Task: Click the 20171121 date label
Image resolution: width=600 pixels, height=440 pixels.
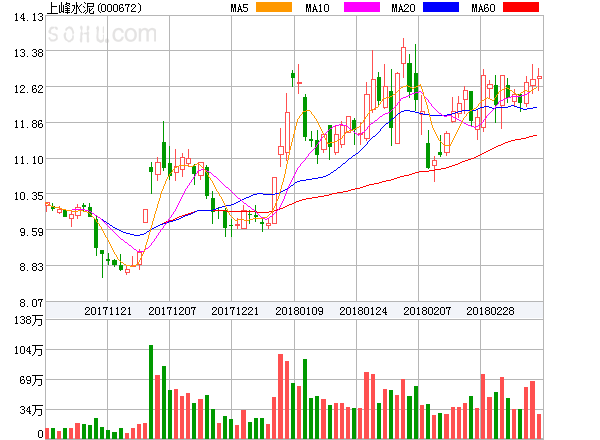Action: coord(108,311)
